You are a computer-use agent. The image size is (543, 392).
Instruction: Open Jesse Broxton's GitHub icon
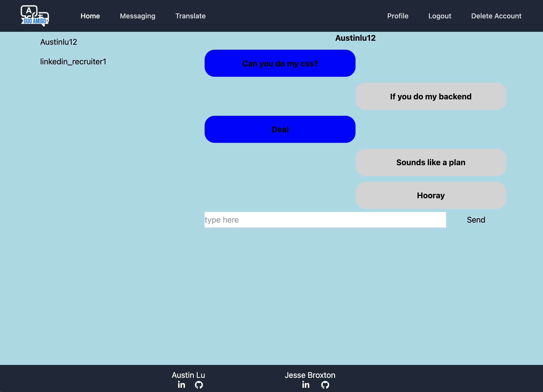[x=325, y=385]
